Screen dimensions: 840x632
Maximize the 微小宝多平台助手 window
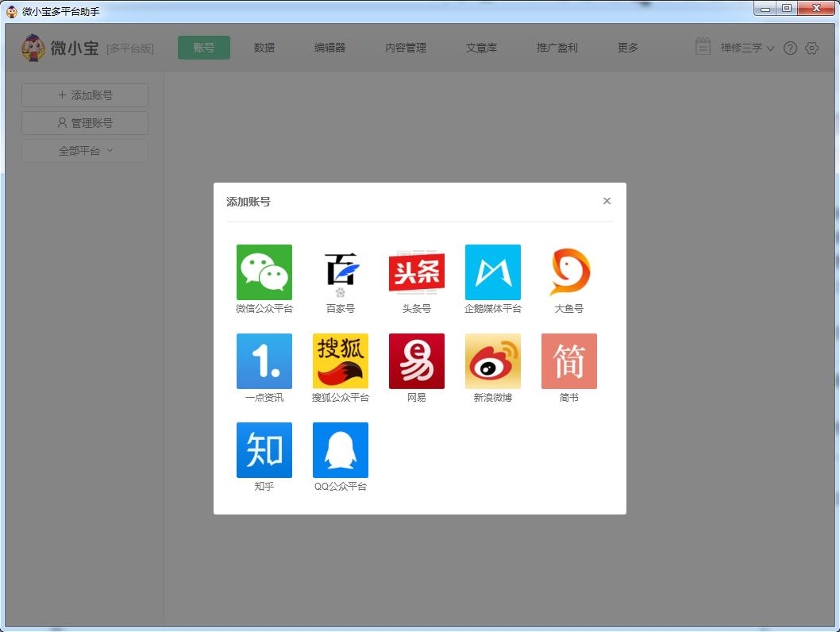[x=787, y=8]
